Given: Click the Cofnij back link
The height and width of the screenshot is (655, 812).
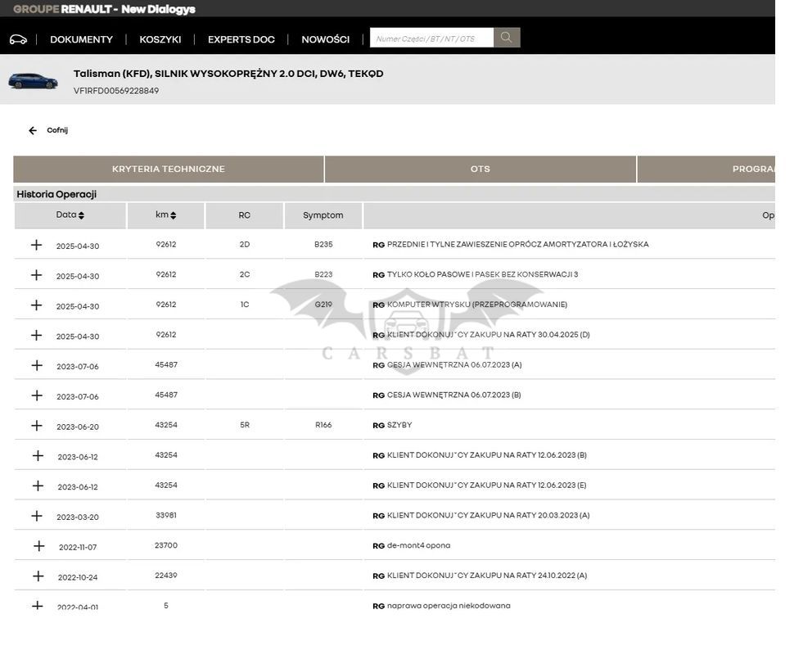Looking at the screenshot, I should [57, 130].
